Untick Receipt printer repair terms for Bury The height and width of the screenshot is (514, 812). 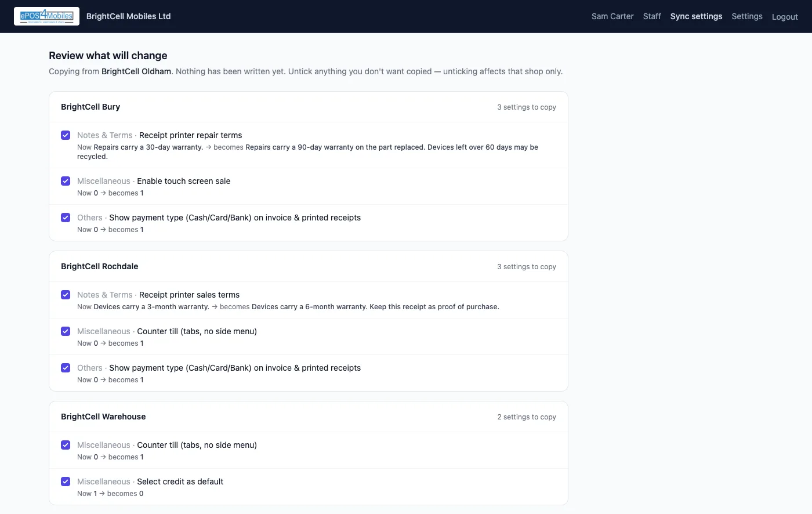pyautogui.click(x=66, y=135)
